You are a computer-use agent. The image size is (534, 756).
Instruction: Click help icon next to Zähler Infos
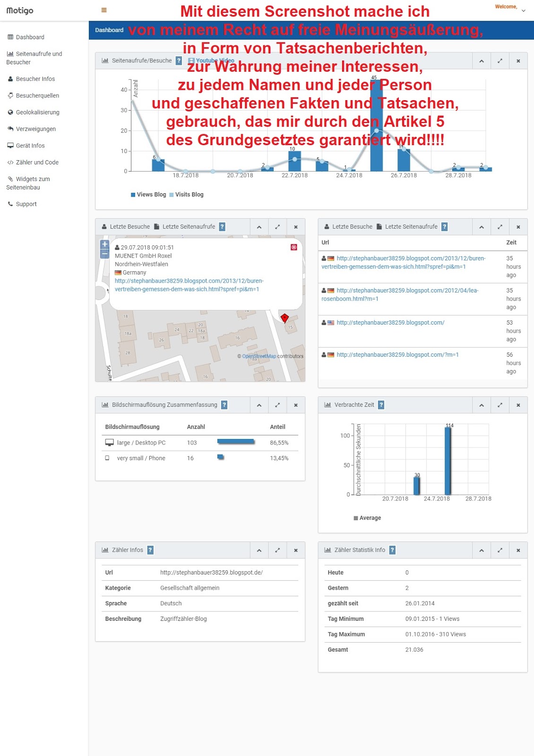[150, 550]
